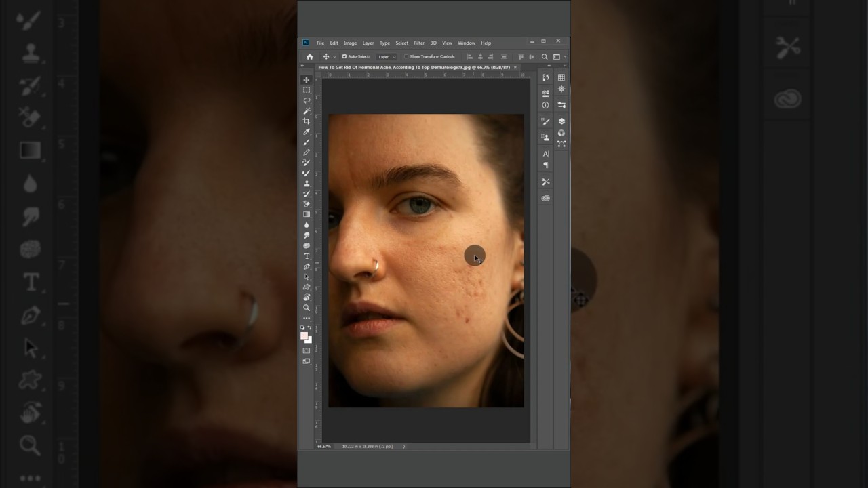Open the Image menu
This screenshot has height=488, width=868.
pyautogui.click(x=350, y=43)
